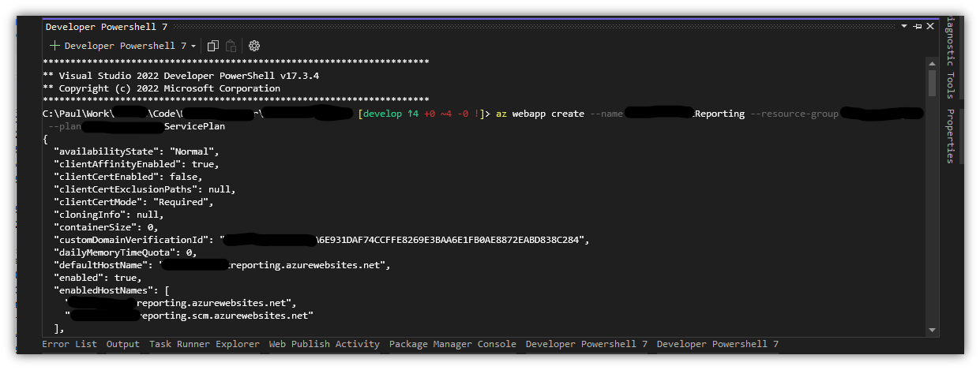The image size is (980, 370).
Task: Open the Diagnostic Tools side tab
Action: click(x=950, y=56)
